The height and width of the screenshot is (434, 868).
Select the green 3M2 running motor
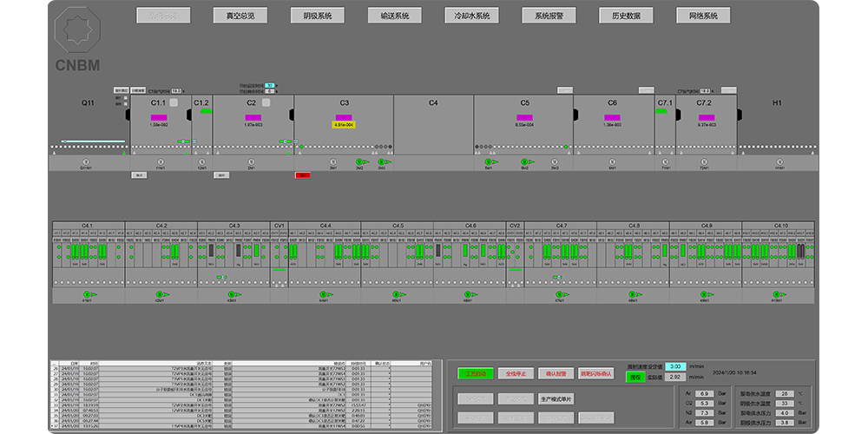click(361, 162)
